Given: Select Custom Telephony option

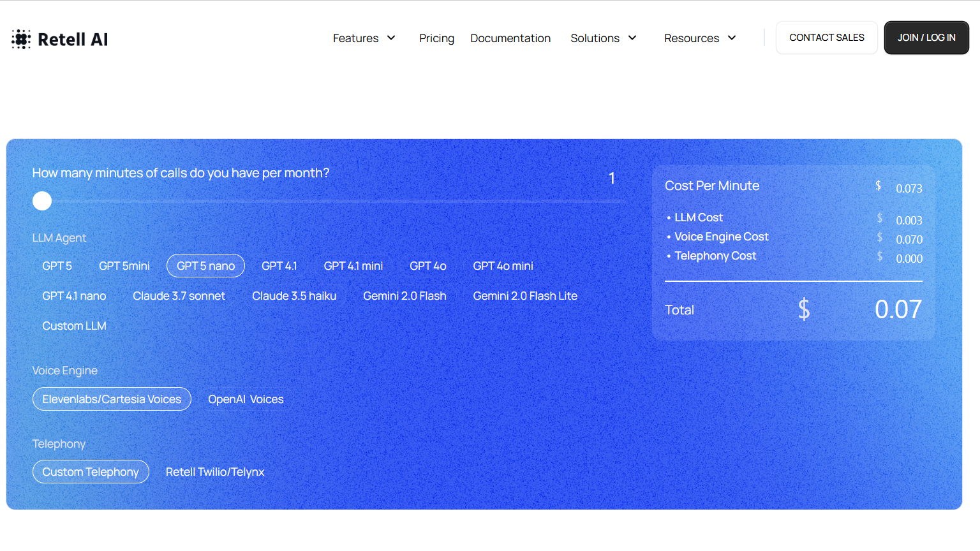Looking at the screenshot, I should tap(91, 472).
